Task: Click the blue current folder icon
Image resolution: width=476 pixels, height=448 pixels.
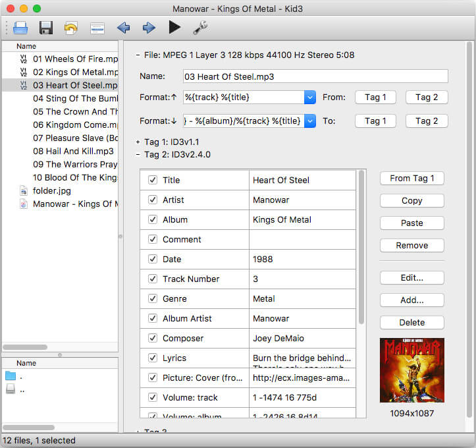Action: (x=11, y=376)
